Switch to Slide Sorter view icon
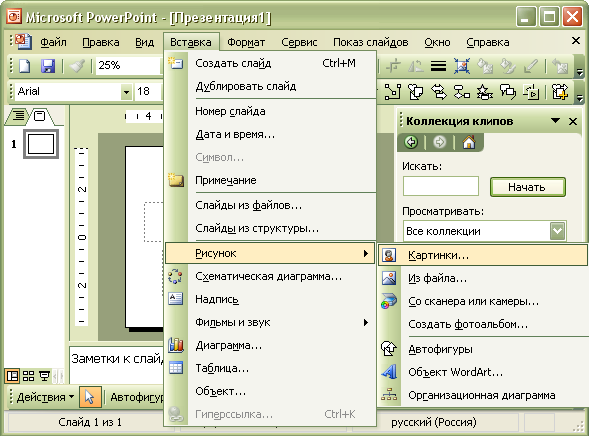This screenshot has width=589, height=436. 29,376
